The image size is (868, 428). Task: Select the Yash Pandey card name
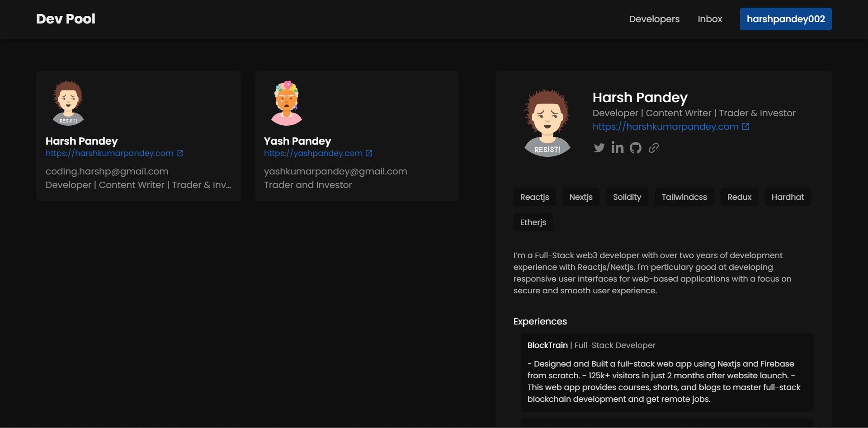point(297,141)
